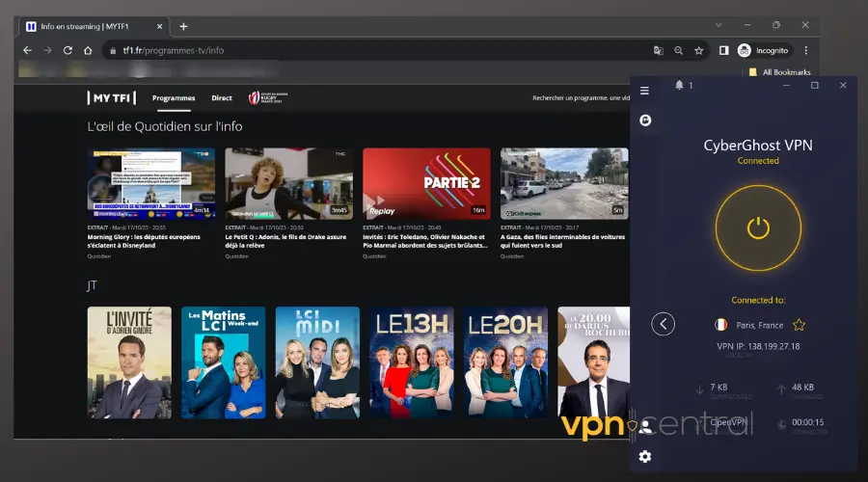868x482 pixels.
Task: Toggle the browser side panel icon
Action: coord(723,50)
